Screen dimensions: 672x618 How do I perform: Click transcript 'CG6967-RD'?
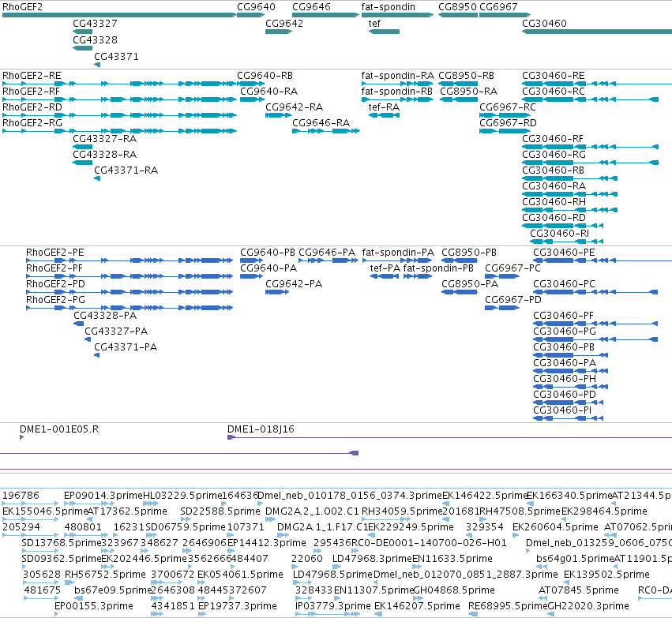[x=508, y=123]
